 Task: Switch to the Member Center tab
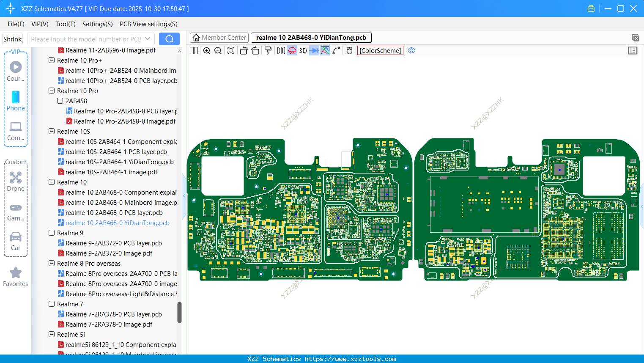pos(219,38)
